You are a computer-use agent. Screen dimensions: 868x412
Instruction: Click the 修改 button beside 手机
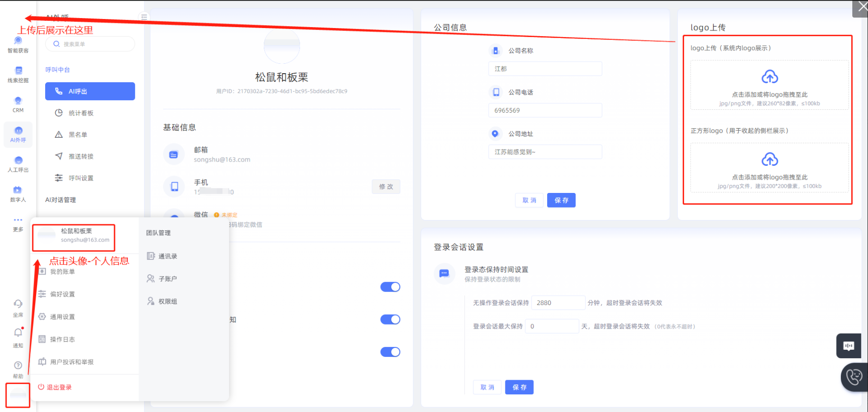click(x=386, y=187)
